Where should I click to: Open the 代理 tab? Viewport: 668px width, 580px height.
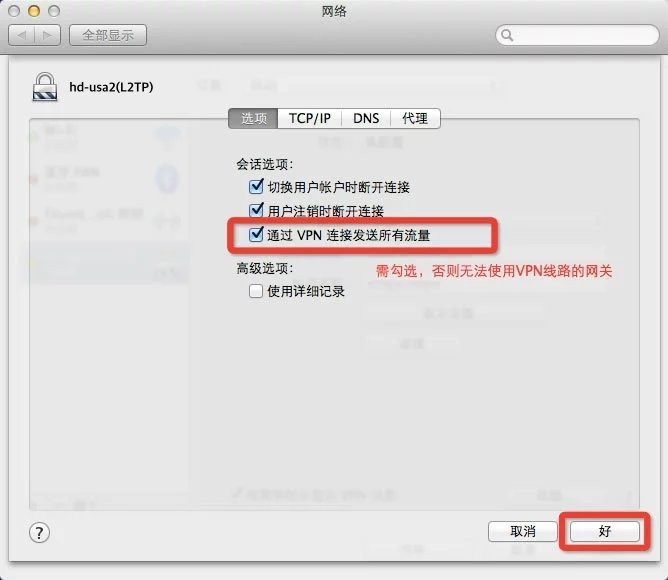415,118
